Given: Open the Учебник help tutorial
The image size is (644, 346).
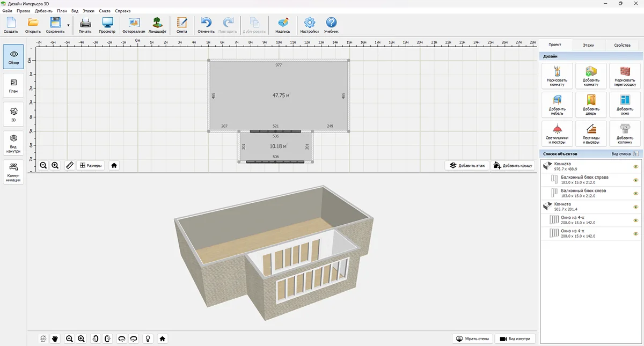Looking at the screenshot, I should [331, 25].
